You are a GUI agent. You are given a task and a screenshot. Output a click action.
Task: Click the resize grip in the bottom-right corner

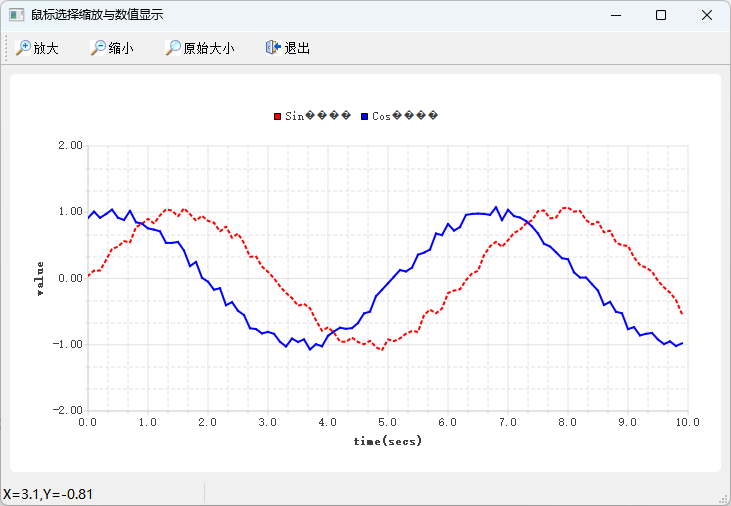pyautogui.click(x=724, y=499)
